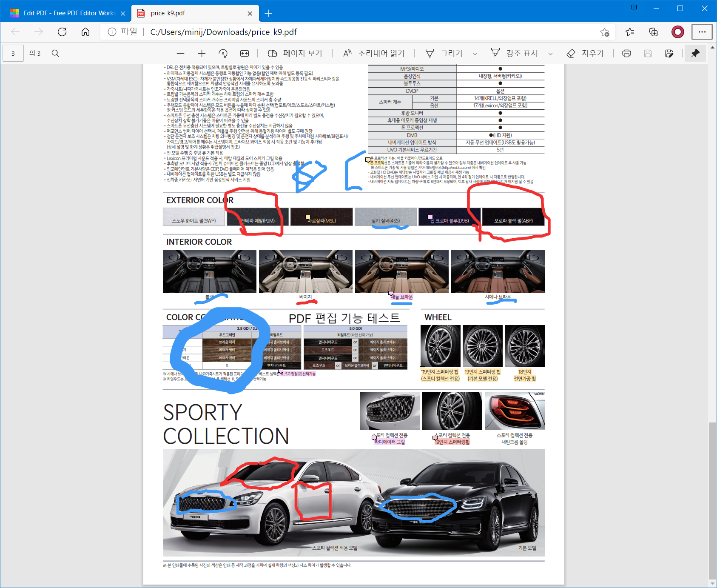
Task: Click the 새들 브라운 highlighted label
Action: coord(402,297)
